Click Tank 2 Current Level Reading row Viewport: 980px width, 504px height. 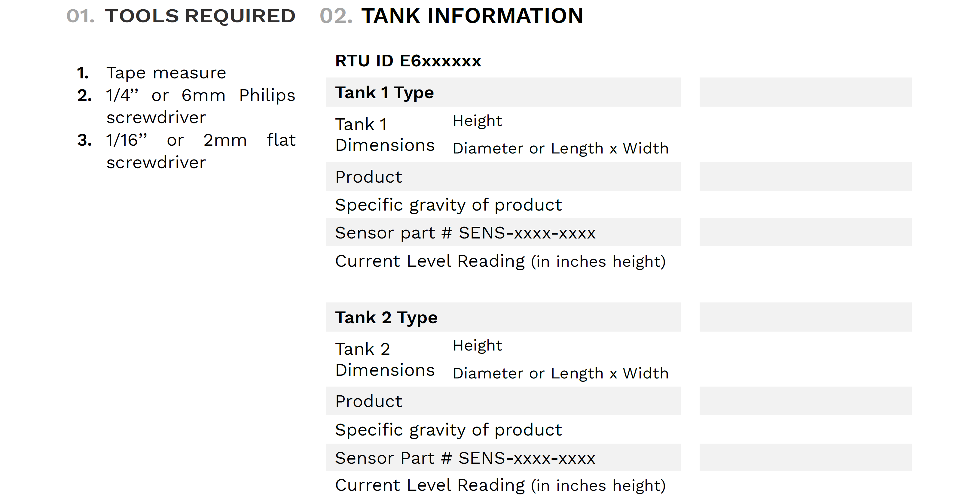[503, 485]
